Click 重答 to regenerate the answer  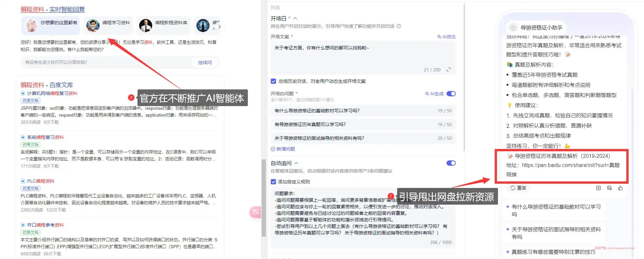pyautogui.click(x=519, y=188)
